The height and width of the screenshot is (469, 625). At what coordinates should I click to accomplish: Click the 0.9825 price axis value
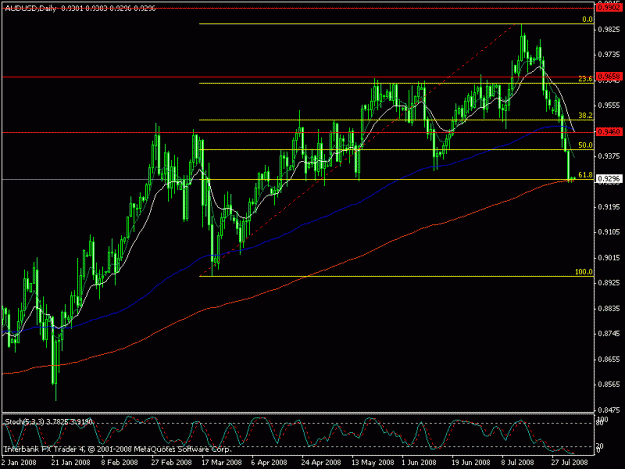[609, 29]
